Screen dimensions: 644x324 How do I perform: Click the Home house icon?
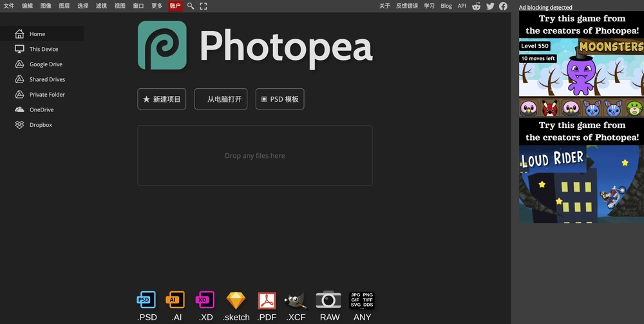pos(19,33)
